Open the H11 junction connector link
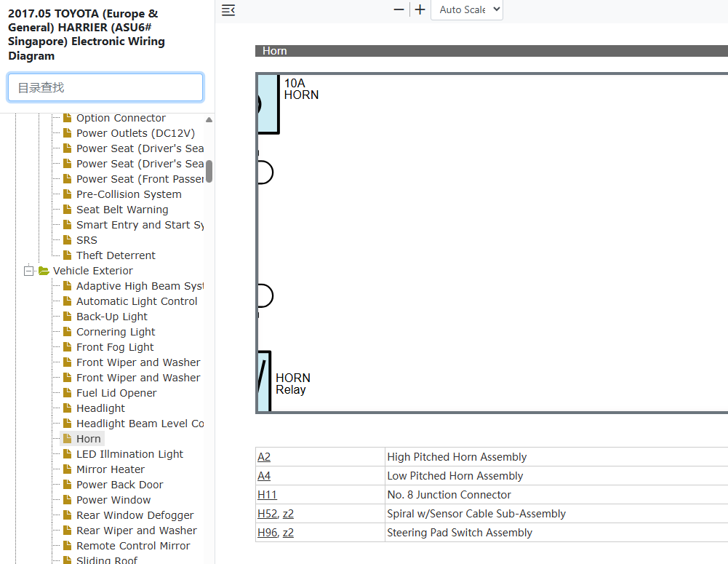The image size is (728, 564). pos(267,495)
